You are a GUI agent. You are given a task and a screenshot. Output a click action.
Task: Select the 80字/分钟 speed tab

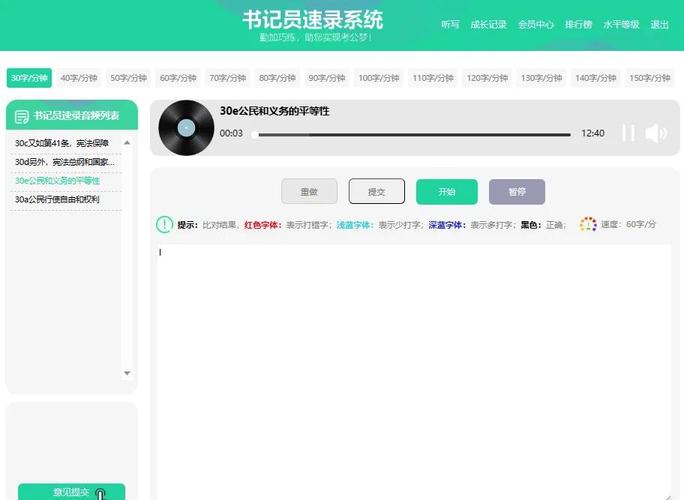click(x=277, y=78)
